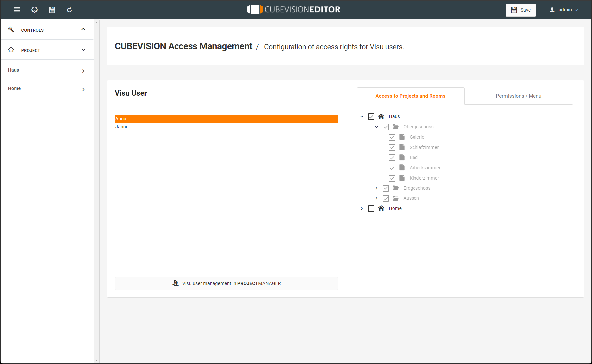Click the reload icon in top bar
The width and height of the screenshot is (592, 364).
[69, 10]
